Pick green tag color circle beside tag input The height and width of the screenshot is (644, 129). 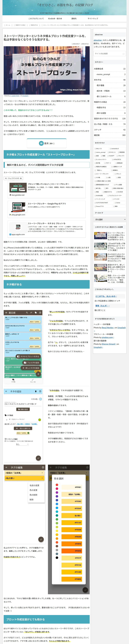[x=40, y=420]
